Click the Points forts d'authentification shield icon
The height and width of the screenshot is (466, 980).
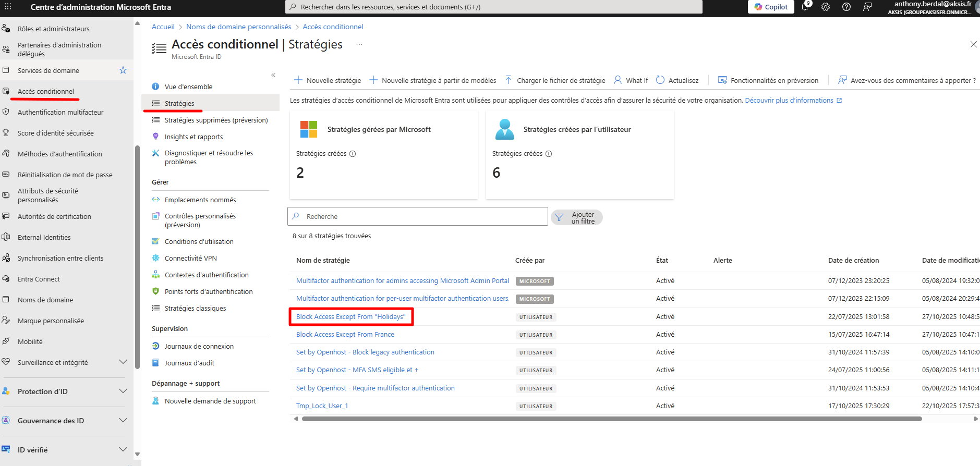point(155,291)
